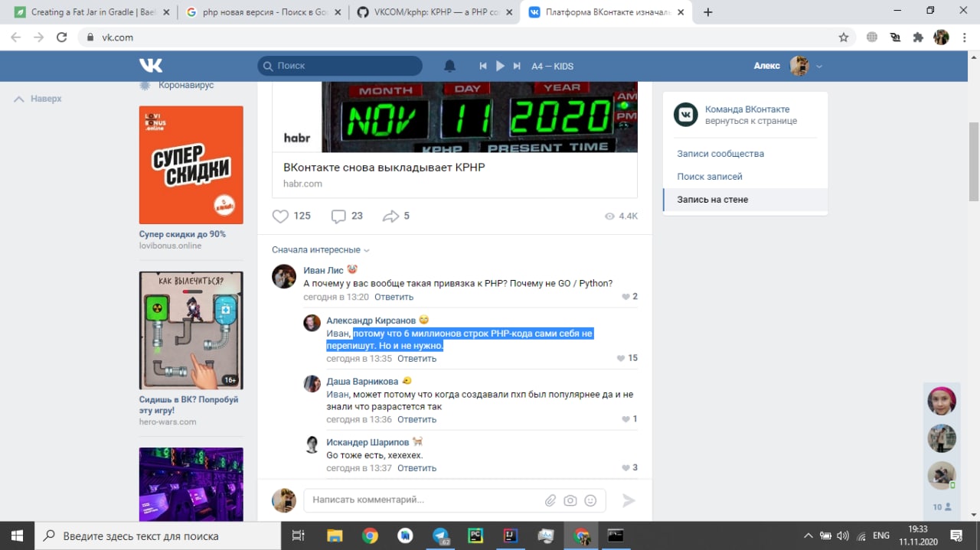The image size is (980, 550).
Task: Like the post with the heart icon
Action: (281, 216)
